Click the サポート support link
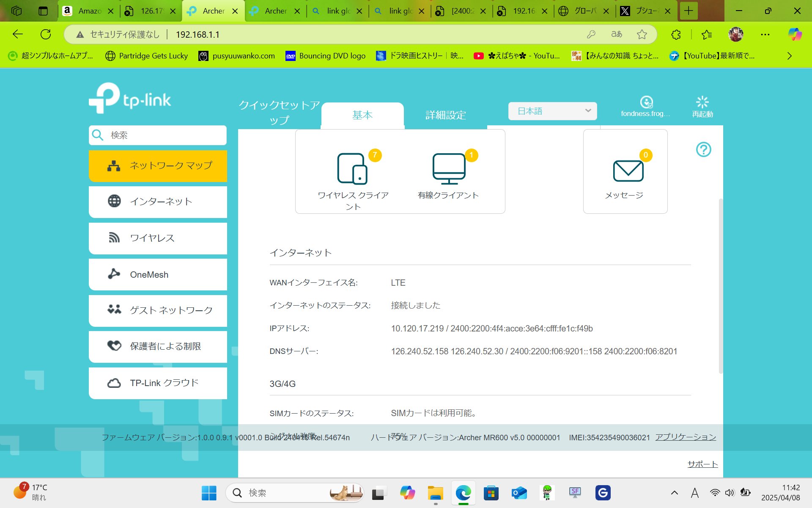 (x=702, y=464)
